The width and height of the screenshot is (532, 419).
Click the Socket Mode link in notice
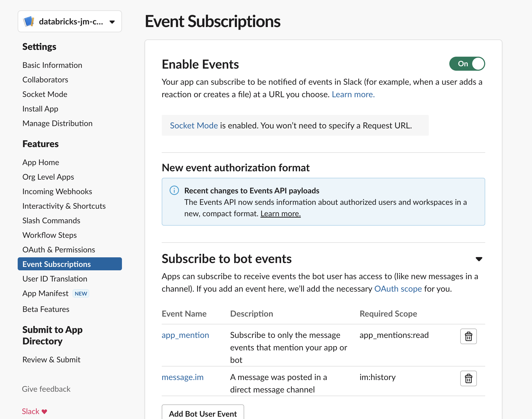[194, 126]
